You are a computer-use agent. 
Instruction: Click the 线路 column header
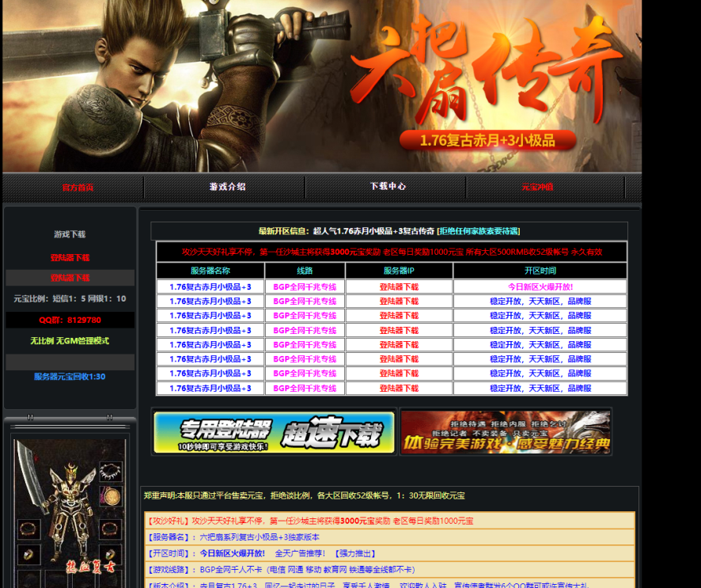305,271
